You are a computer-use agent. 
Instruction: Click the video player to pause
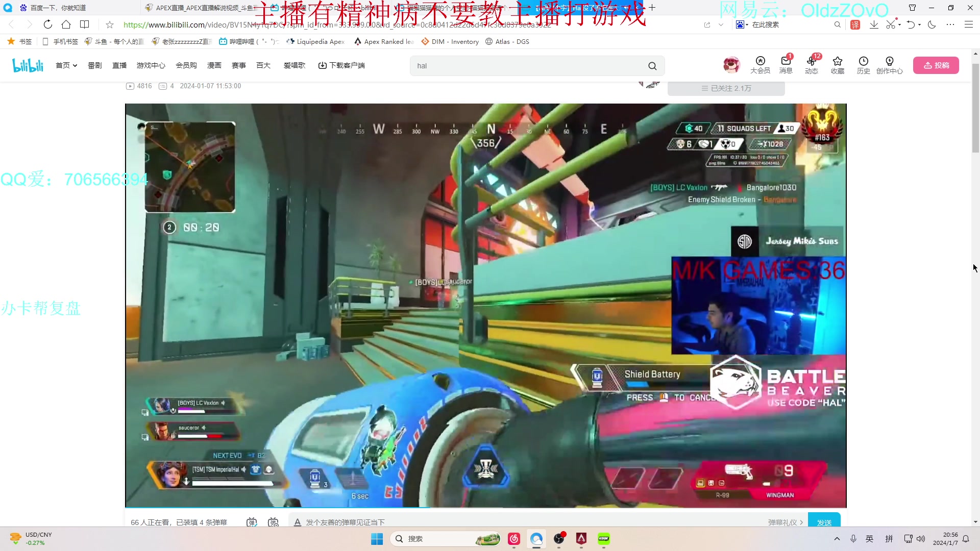click(x=485, y=305)
